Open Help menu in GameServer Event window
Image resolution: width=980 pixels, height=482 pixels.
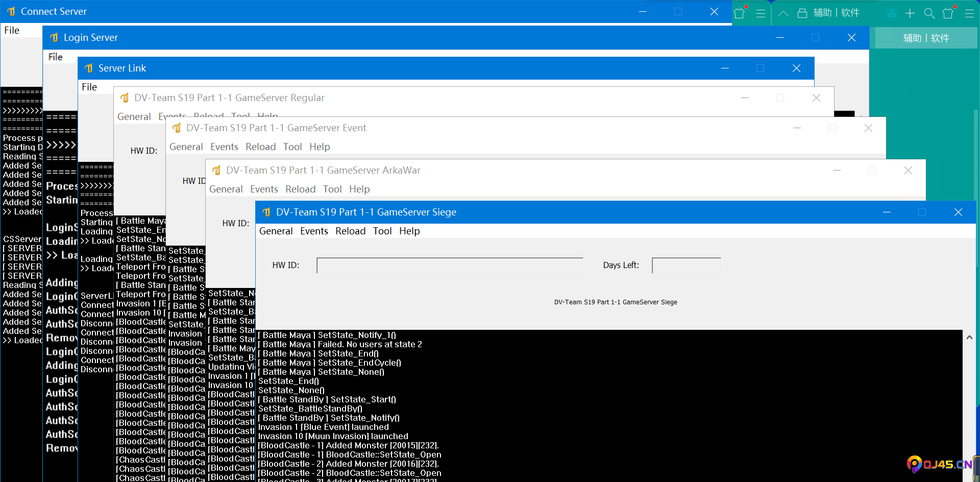[320, 147]
